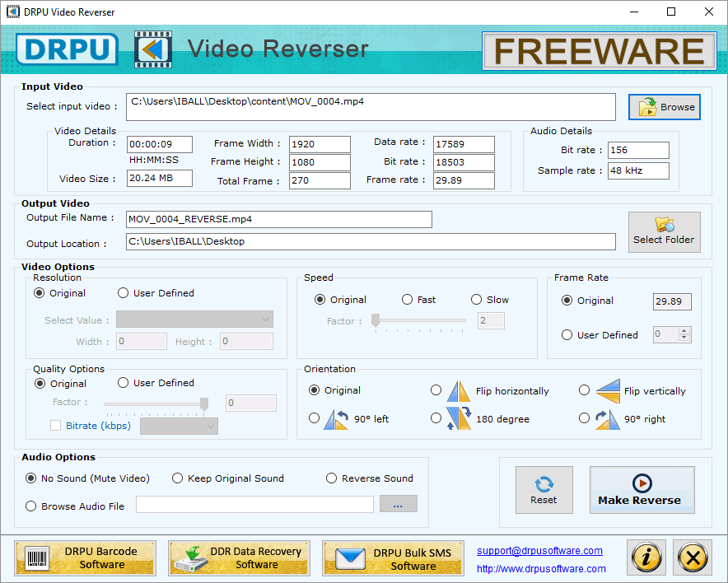Choose Flip horizontally radio button

[x=436, y=390]
